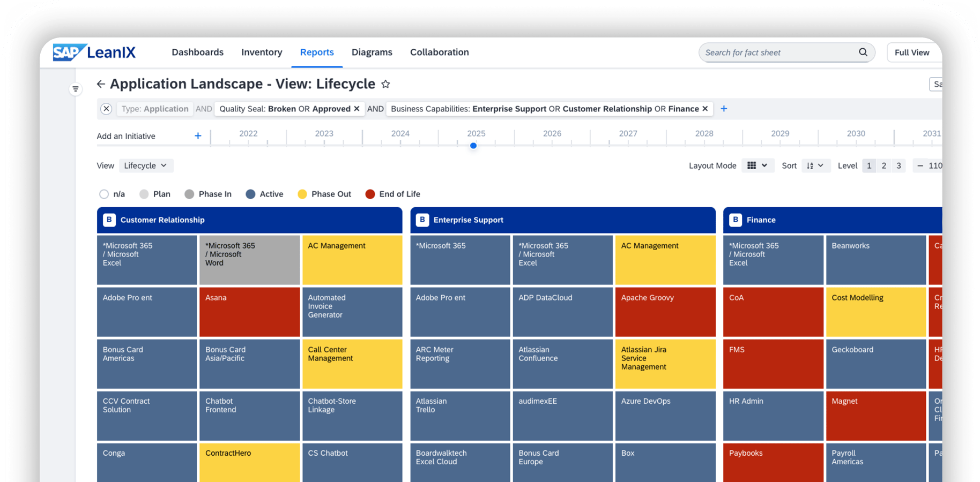Expand the Layout Mode grid dropdown
Image resolution: width=980 pixels, height=482 pixels.
758,165
